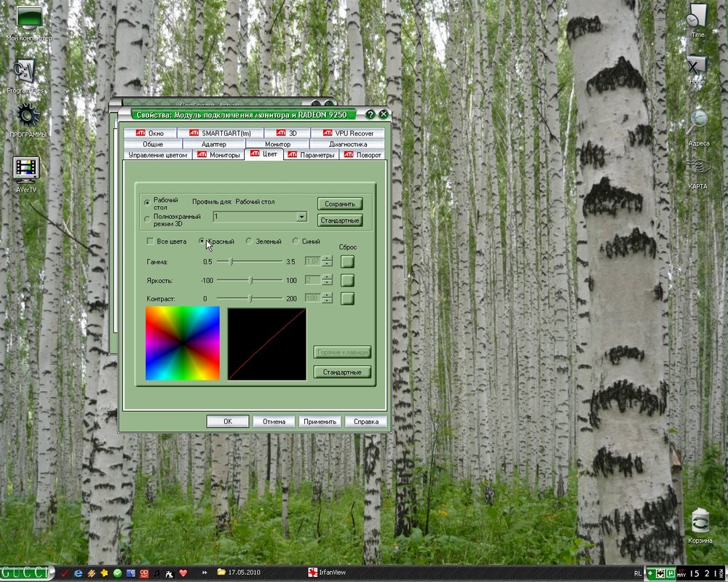Click the red face quick-launch icon

(x=144, y=573)
